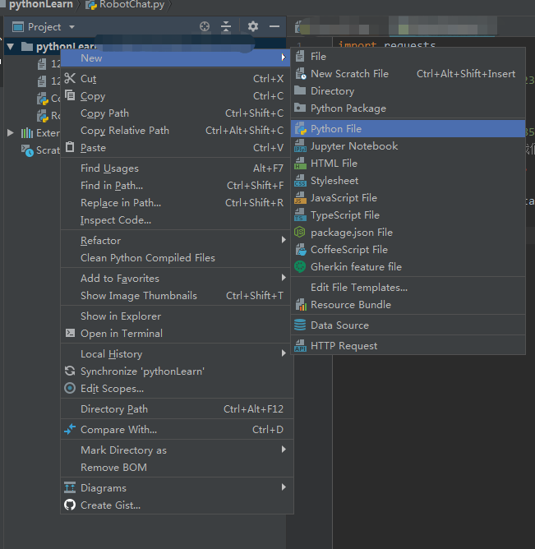Screen dimensions: 535x549
Task: Click the HTTP Request API icon
Action: pos(300,346)
